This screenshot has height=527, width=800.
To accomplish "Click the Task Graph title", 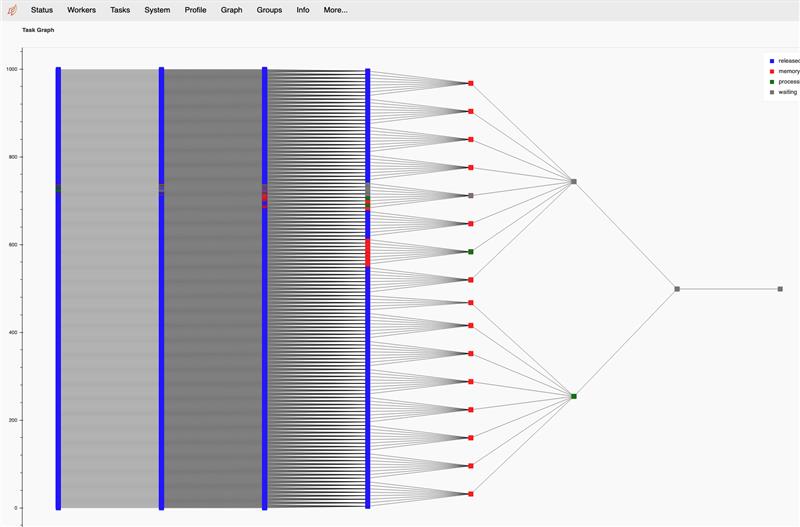I will point(38,30).
